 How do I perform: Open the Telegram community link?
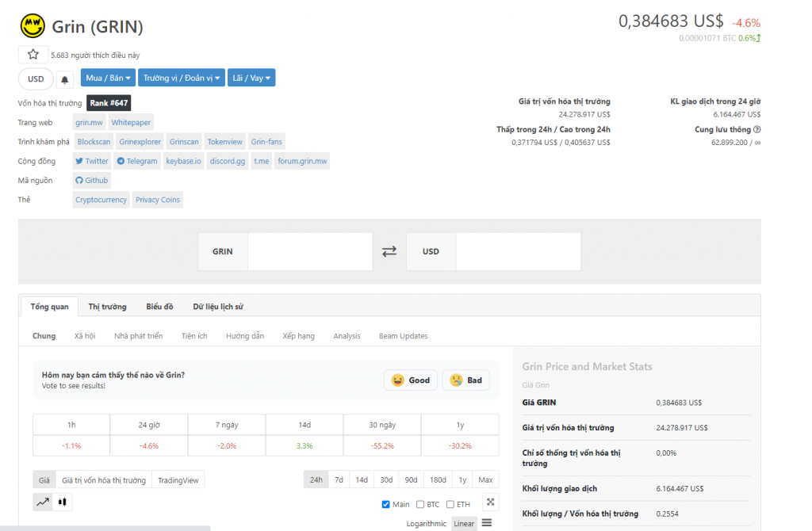pyautogui.click(x=137, y=161)
